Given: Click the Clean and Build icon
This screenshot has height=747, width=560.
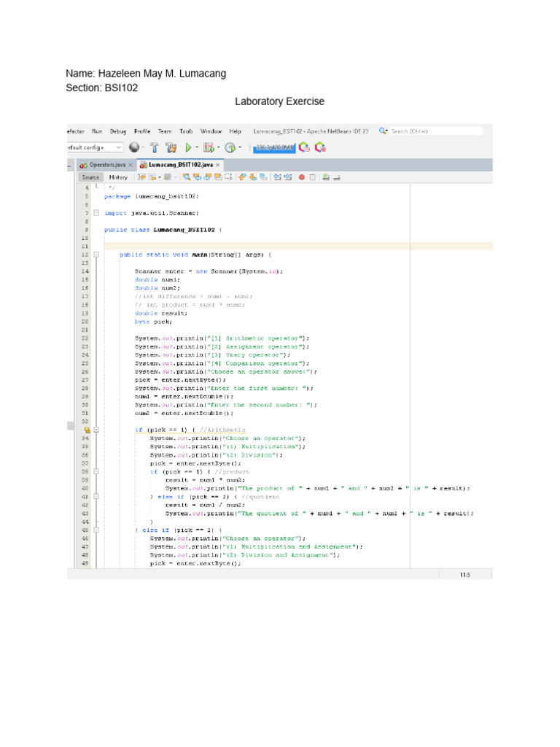Looking at the screenshot, I should click(x=171, y=147).
